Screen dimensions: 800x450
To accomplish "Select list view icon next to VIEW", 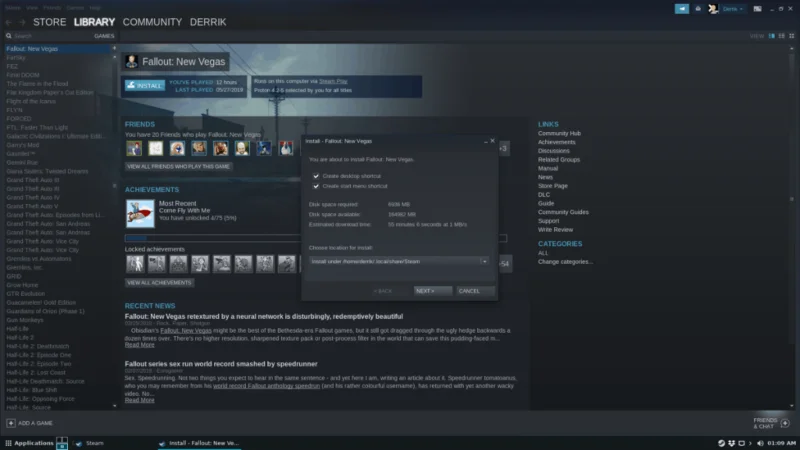I will point(782,36).
